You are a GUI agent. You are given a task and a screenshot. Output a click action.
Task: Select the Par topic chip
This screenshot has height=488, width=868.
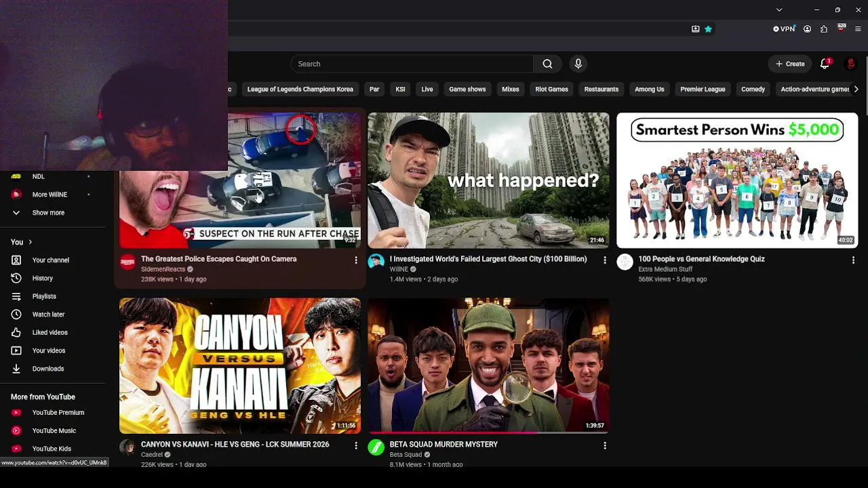click(374, 89)
